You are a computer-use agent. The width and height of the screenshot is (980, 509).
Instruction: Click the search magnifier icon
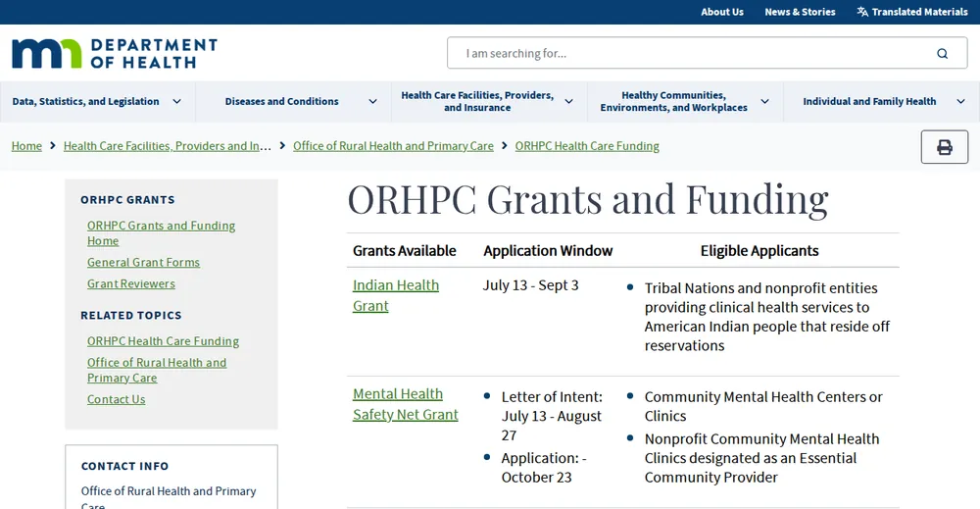(942, 53)
